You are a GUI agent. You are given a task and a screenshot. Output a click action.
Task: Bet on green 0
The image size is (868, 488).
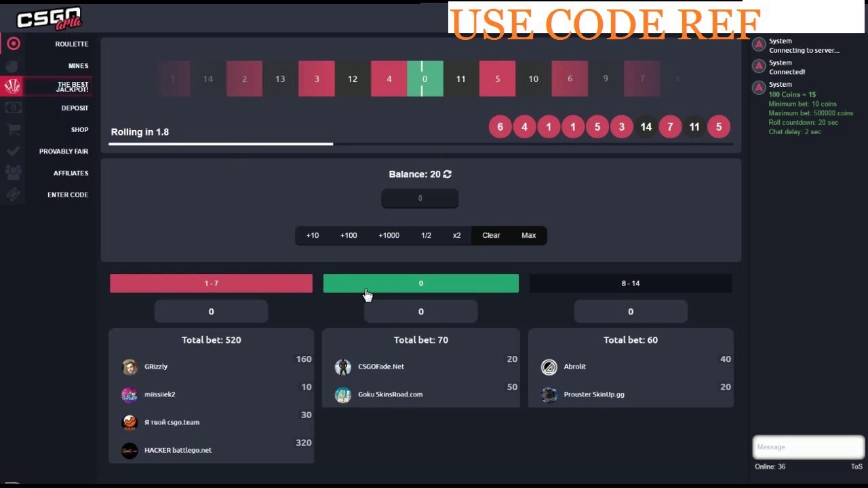pos(421,283)
